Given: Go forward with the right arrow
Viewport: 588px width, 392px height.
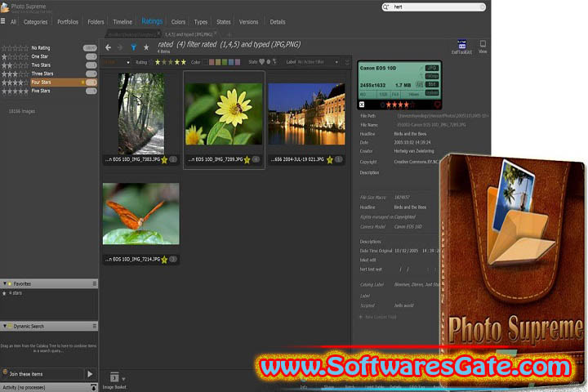Looking at the screenshot, I should pyautogui.click(x=120, y=47).
